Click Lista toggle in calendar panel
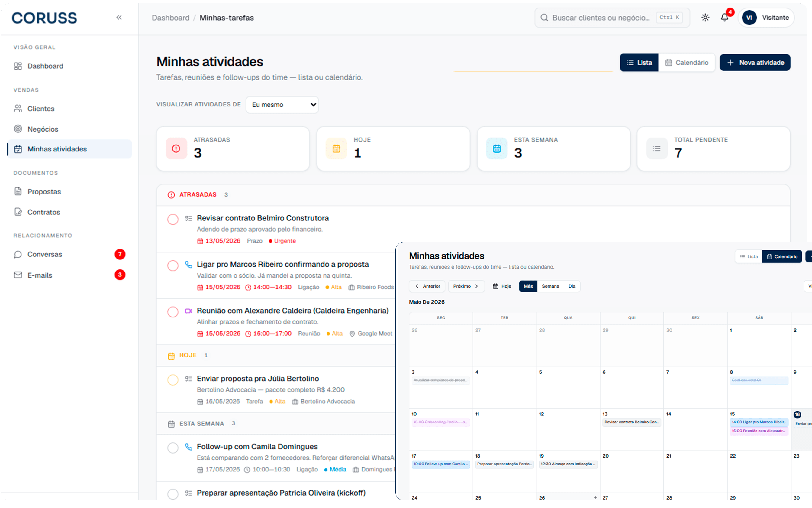 click(x=749, y=257)
